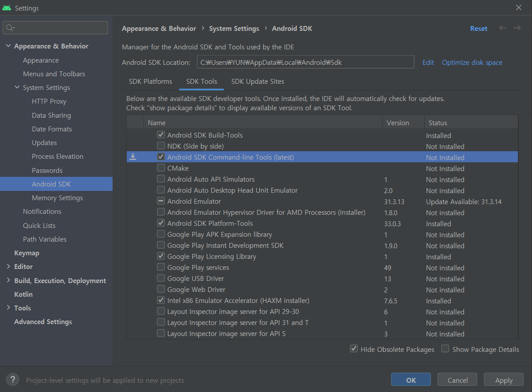Open SDK Update Sites tab
Screen dimensions: 532x392
pos(258,82)
